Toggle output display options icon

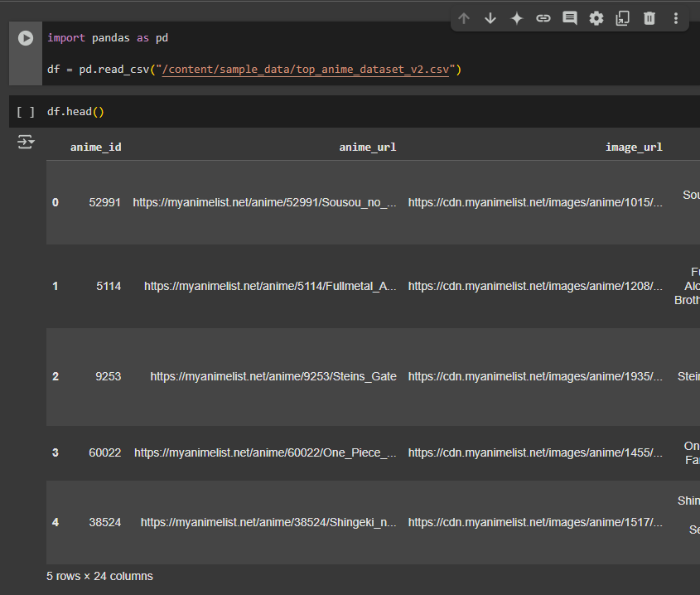[26, 143]
